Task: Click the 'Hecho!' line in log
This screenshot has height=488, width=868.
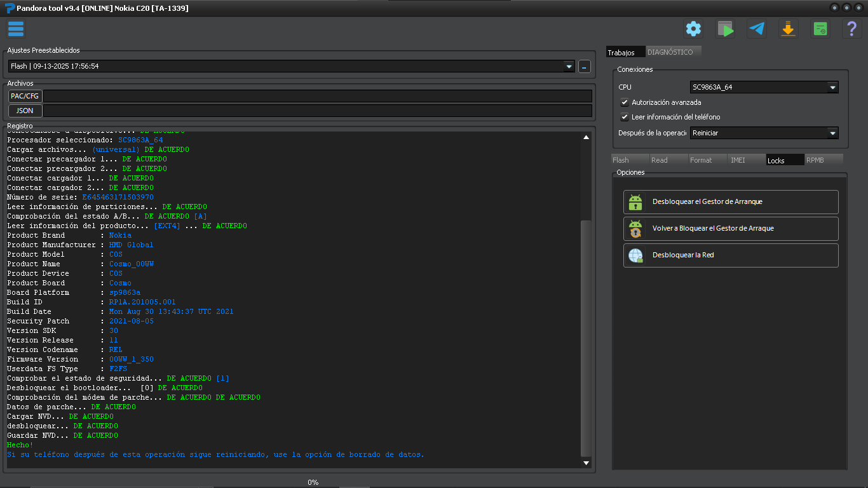Action: pyautogui.click(x=20, y=445)
